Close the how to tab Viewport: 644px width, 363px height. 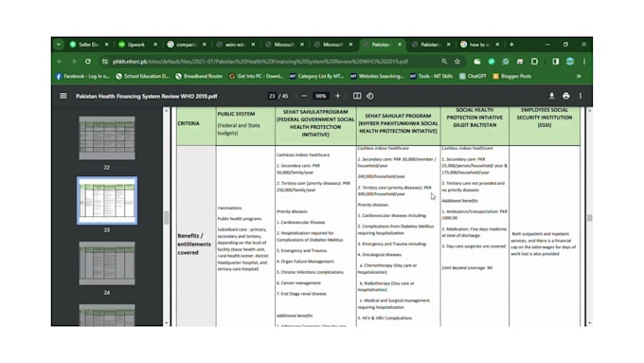[497, 45]
